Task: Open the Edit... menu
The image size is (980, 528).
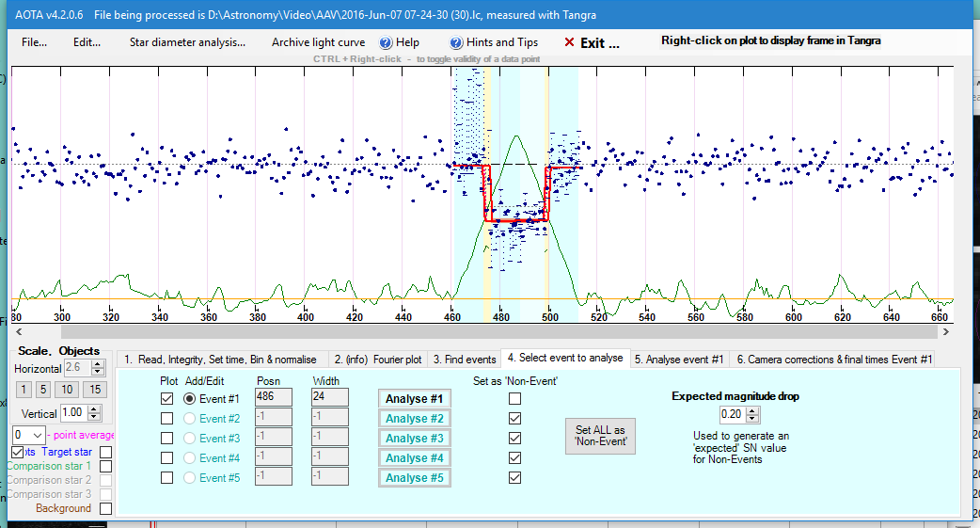Action: (87, 42)
